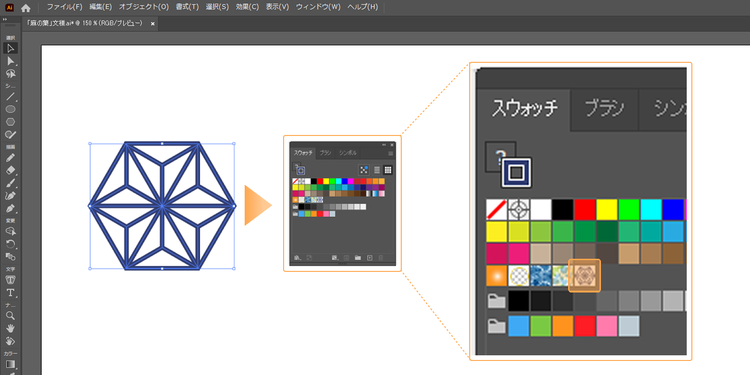
Task: Open 表示(V) menu
Action: point(277,7)
